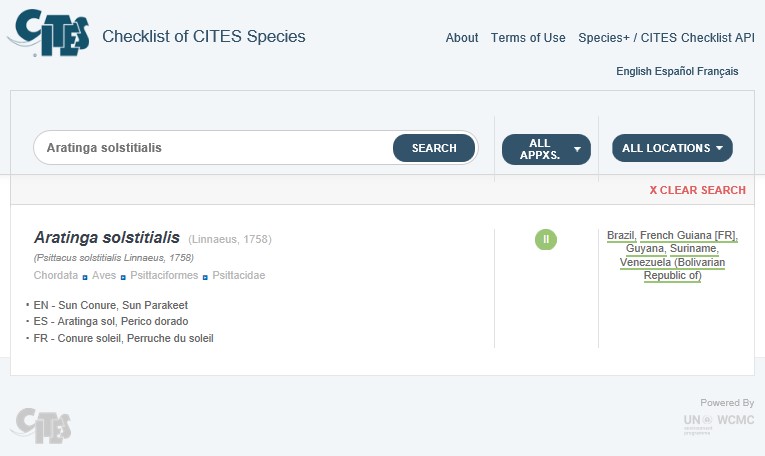Click the CITES logo in the footer

click(41, 424)
